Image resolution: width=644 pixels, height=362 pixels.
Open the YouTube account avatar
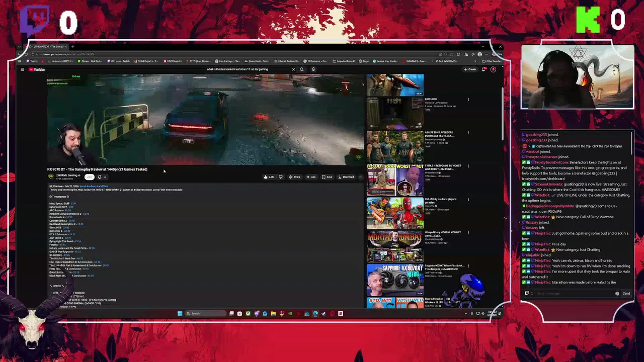493,69
